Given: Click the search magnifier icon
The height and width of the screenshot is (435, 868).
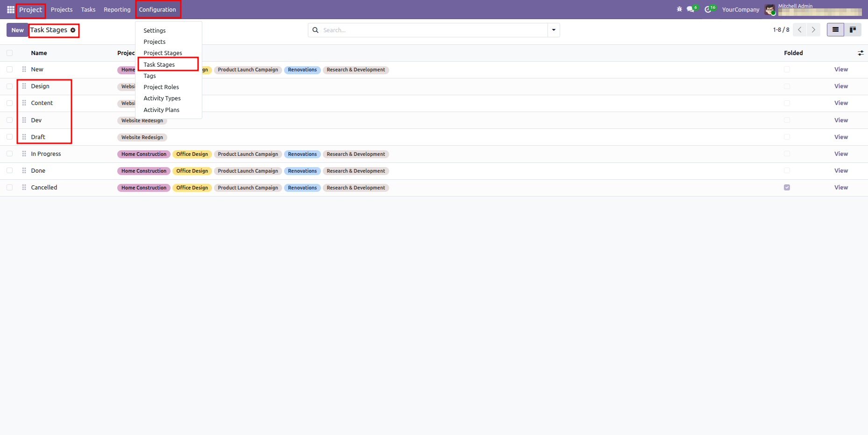Looking at the screenshot, I should 315,30.
